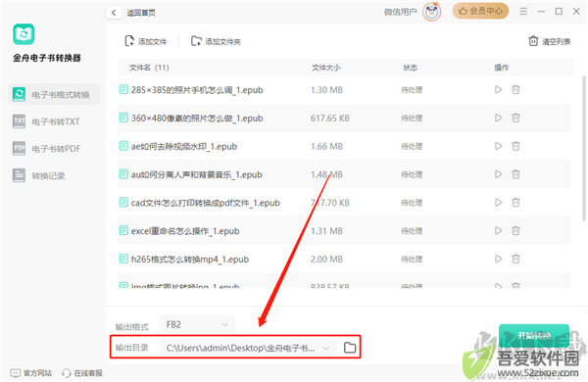Viewport: 588px width, 382px height.
Task: Click the Add File (添加文件) icon
Action: (129, 41)
